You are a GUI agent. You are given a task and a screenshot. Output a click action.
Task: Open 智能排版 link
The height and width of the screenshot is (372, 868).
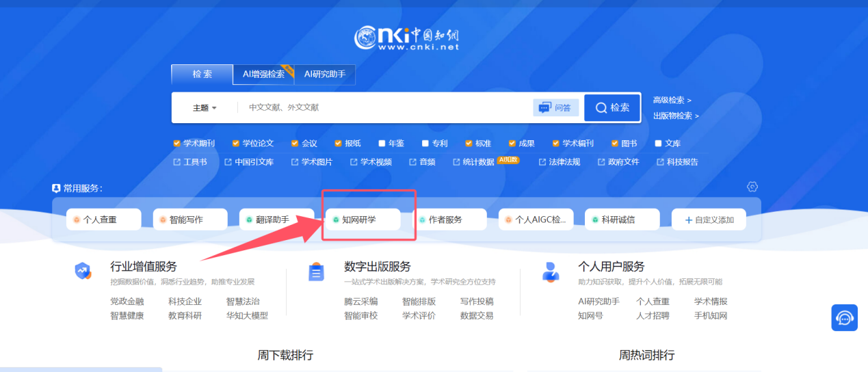pyautogui.click(x=419, y=302)
